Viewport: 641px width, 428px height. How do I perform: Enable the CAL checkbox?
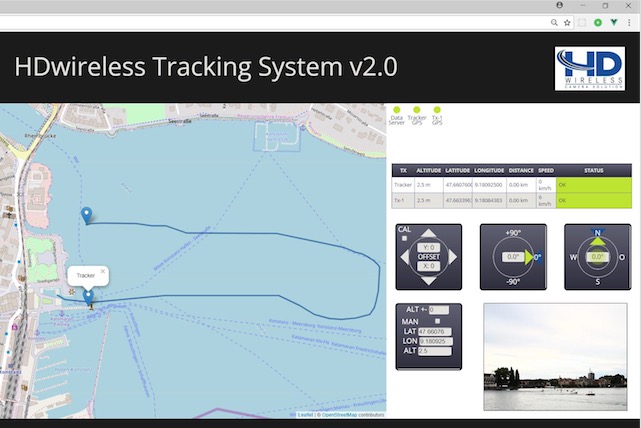[x=404, y=238]
